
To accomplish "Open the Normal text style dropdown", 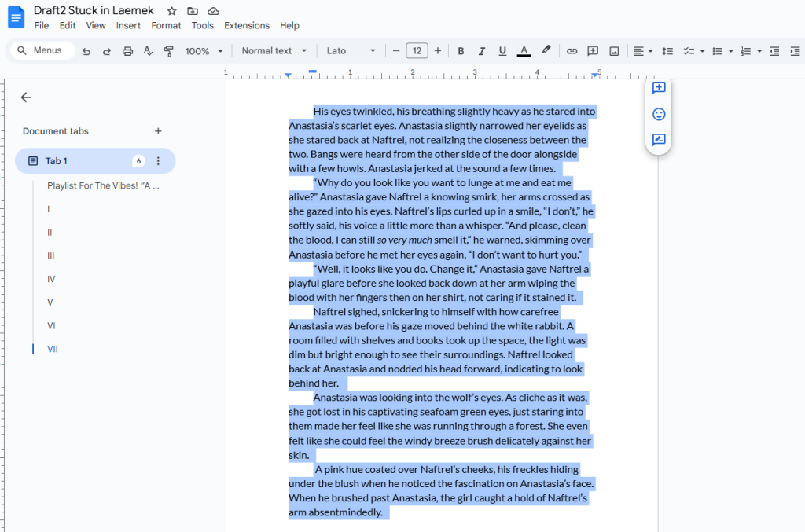I will point(274,51).
